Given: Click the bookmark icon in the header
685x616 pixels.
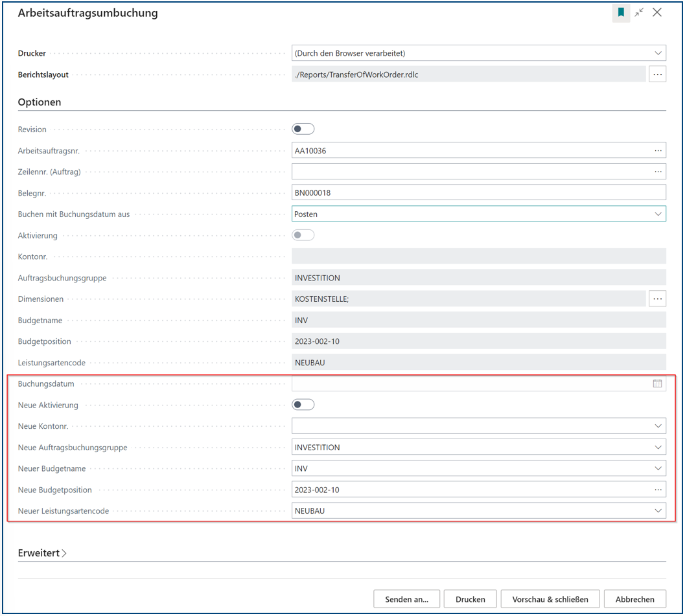Looking at the screenshot, I should (x=621, y=13).
